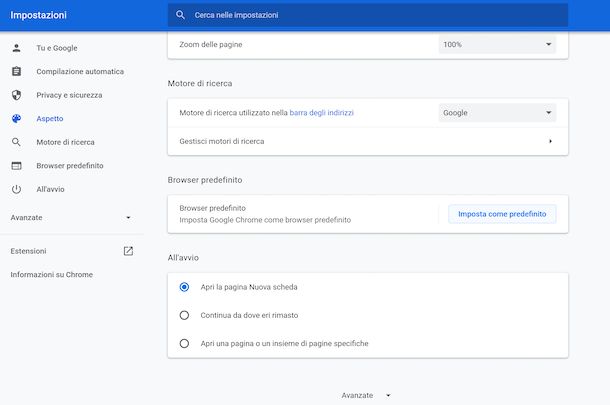Expand Avanzate in the left sidebar
610x405 pixels.
72,217
